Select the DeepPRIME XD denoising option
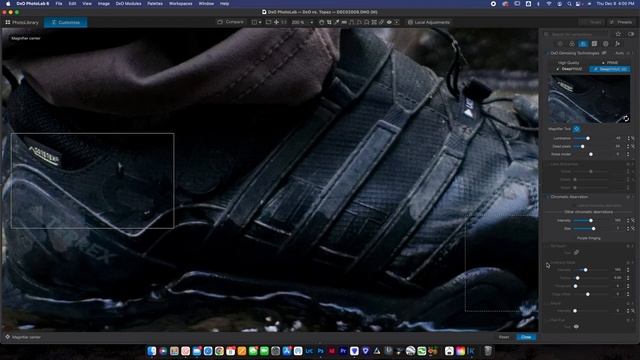The width and height of the screenshot is (640, 360). click(610, 69)
